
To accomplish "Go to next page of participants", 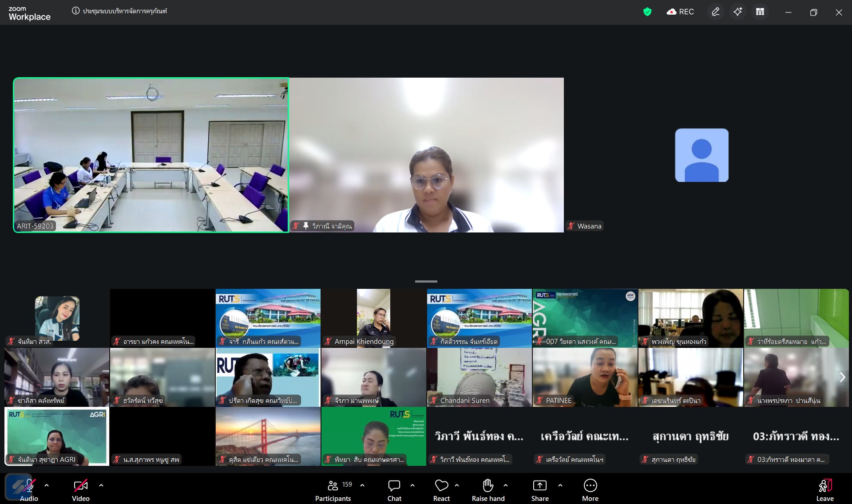I will (842, 377).
